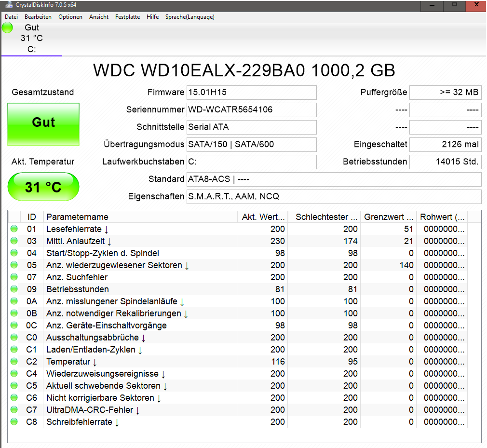Click the status dot for Anz. notwendiger Rekalibrierungen
This screenshot has width=487, height=448.
14,313
